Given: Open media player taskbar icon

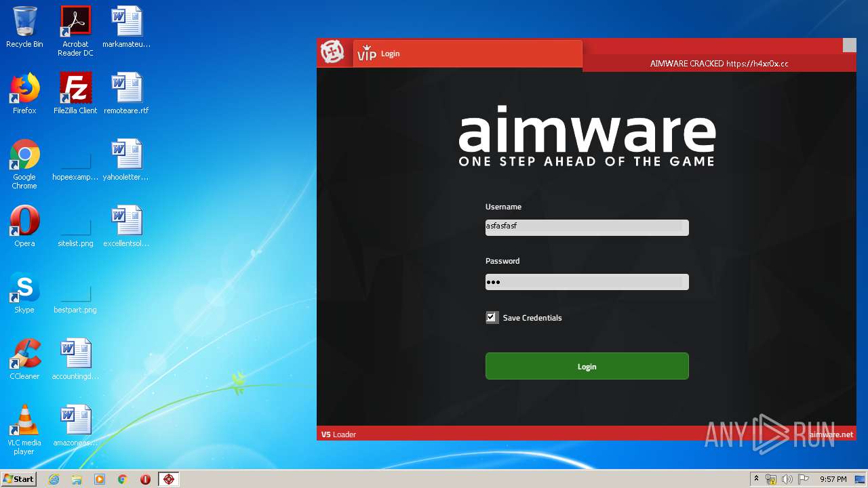Looking at the screenshot, I should (100, 479).
